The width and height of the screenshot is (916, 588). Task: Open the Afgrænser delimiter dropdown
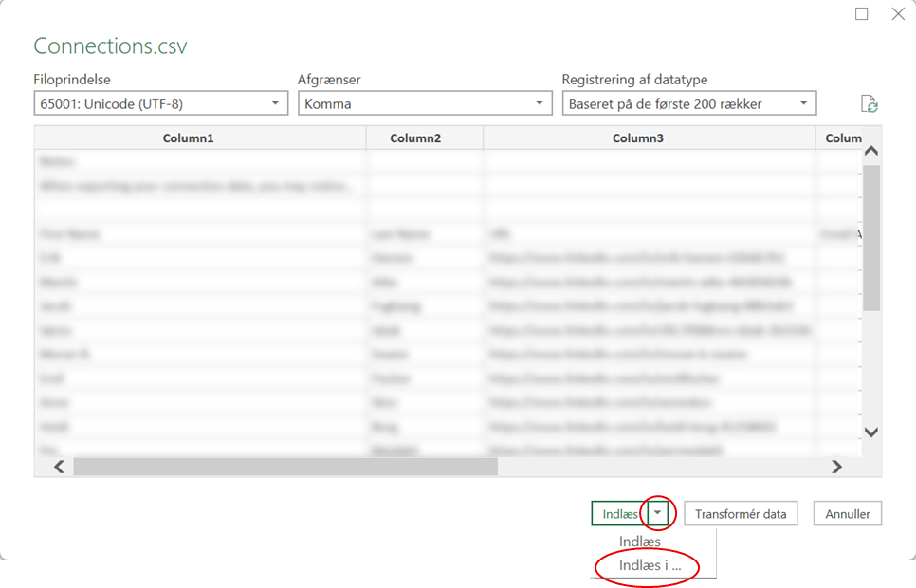(x=424, y=103)
